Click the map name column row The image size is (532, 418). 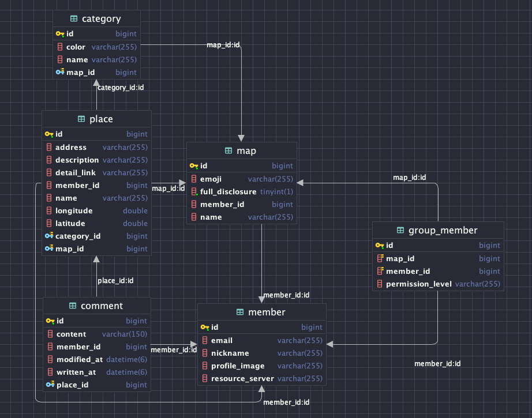point(242,217)
